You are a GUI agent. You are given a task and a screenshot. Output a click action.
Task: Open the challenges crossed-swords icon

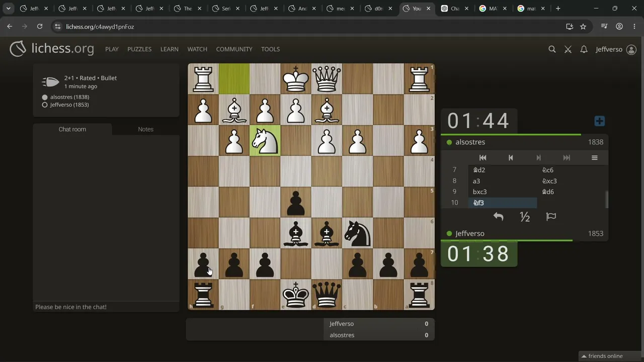coord(568,49)
